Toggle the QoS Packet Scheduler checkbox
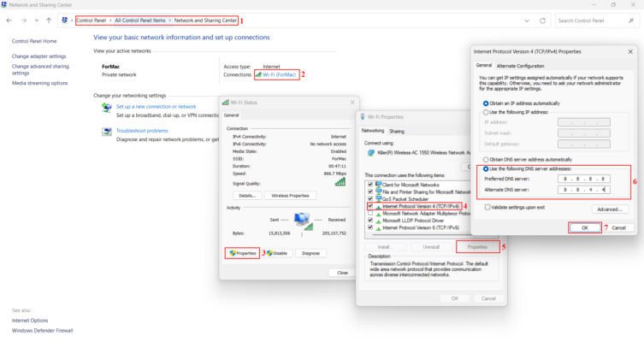 click(369, 198)
